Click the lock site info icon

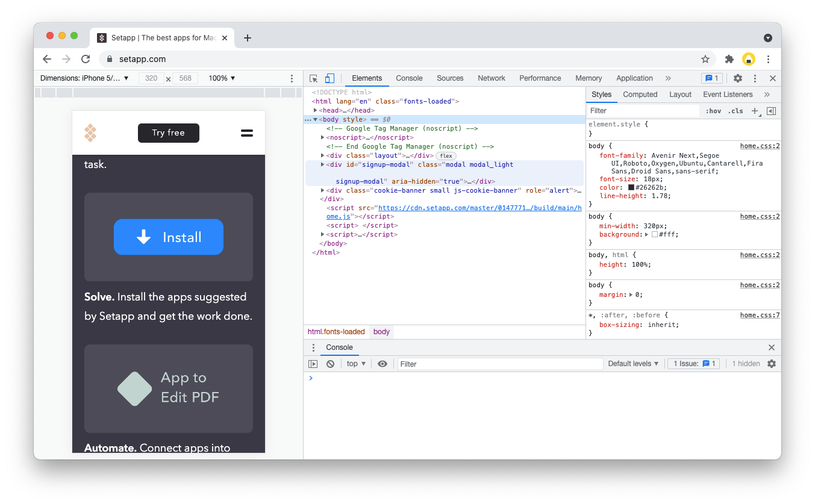110,59
